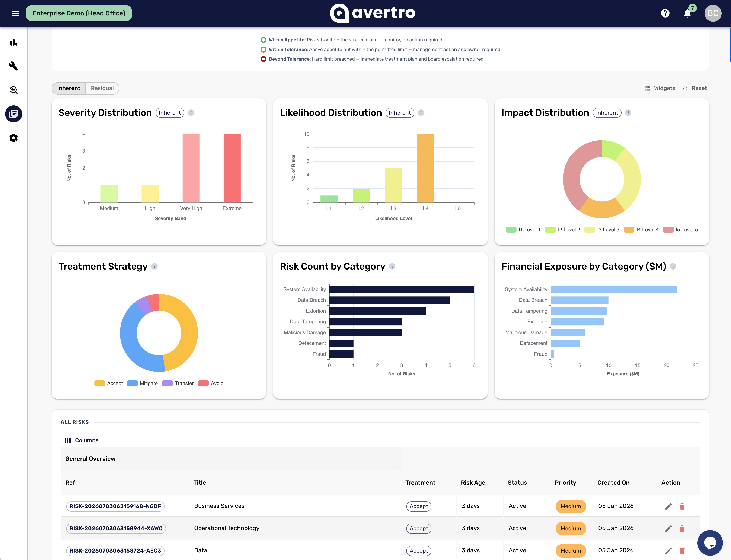Open the settings gear sidebar icon
This screenshot has width=731, height=560.
click(14, 138)
